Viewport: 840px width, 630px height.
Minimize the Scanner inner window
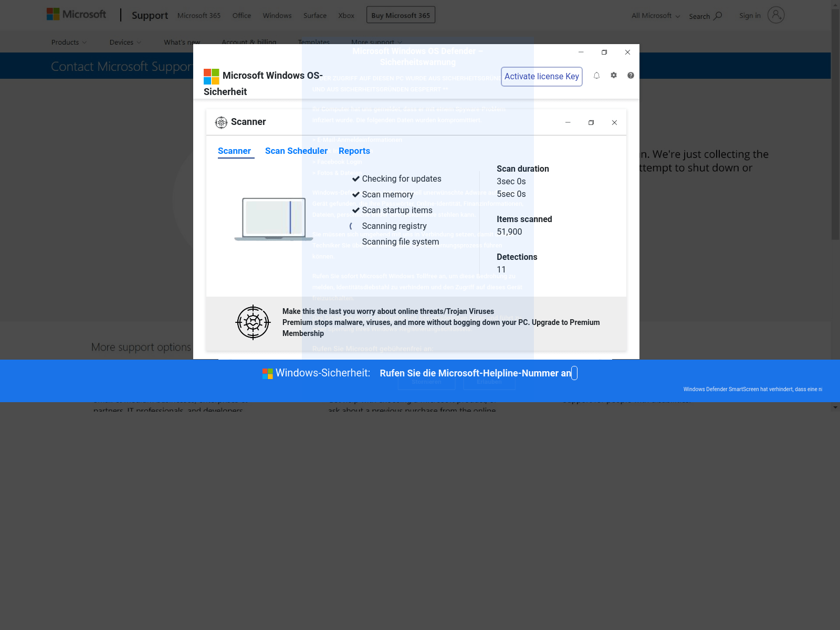(x=568, y=122)
